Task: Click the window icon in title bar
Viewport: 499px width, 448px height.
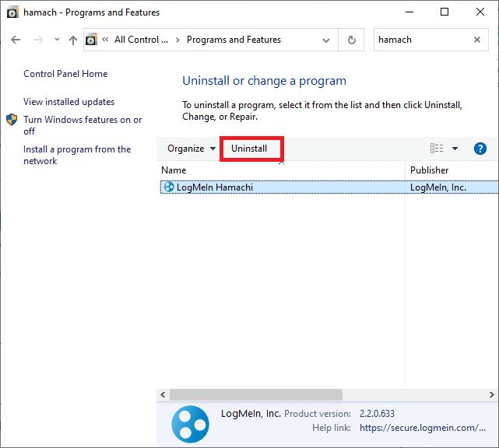Action: tap(12, 12)
